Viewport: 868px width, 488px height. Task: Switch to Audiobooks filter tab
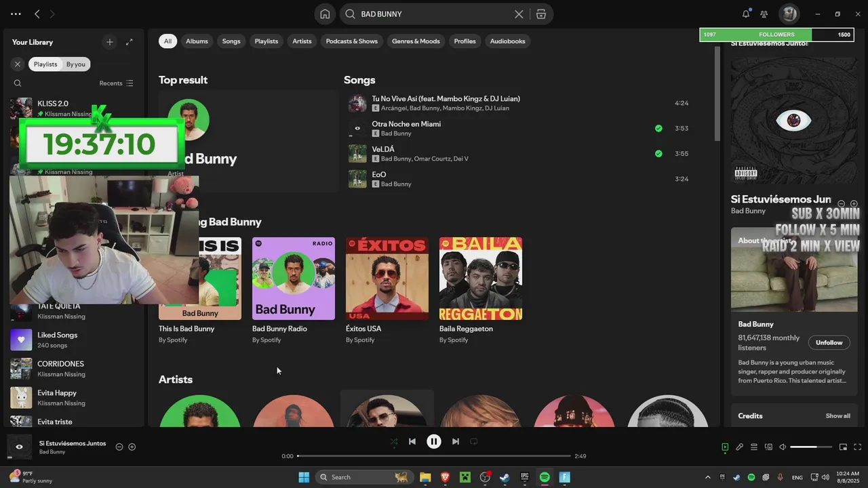pyautogui.click(x=508, y=41)
